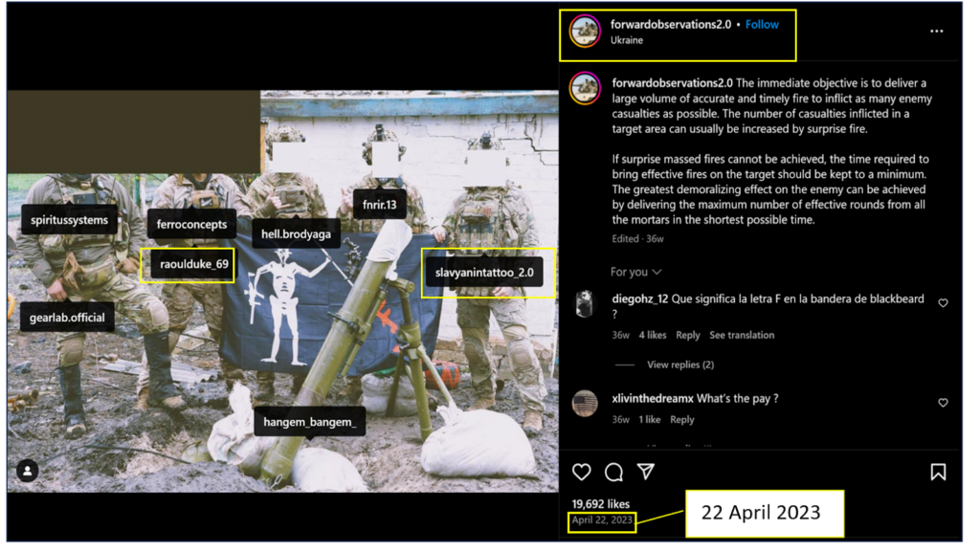View the 19,692 likes list

pyautogui.click(x=600, y=504)
